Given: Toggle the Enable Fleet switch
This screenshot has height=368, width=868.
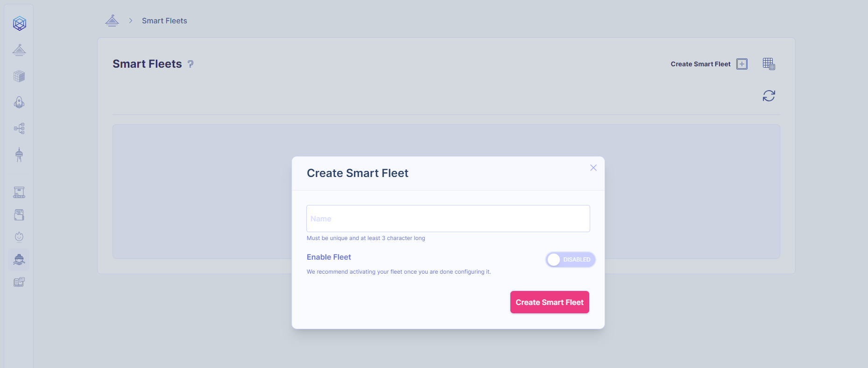Looking at the screenshot, I should pyautogui.click(x=570, y=260).
